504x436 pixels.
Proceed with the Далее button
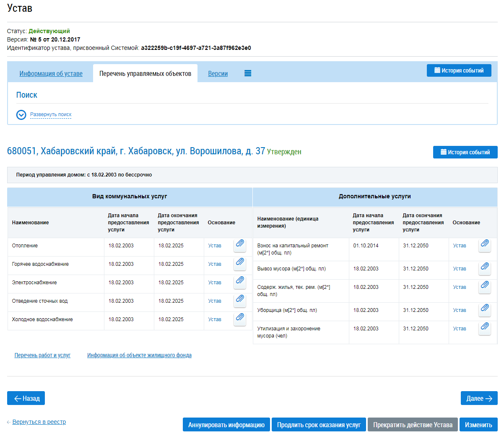point(479,398)
